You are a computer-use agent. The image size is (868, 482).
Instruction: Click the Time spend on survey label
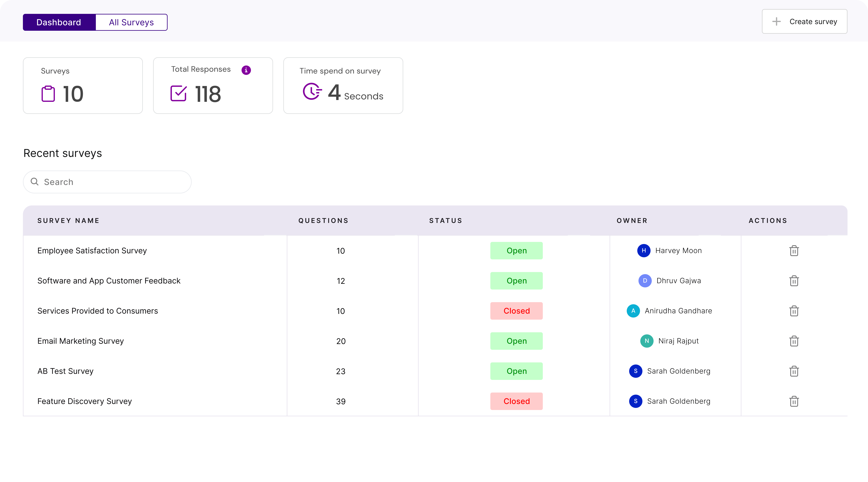click(340, 71)
